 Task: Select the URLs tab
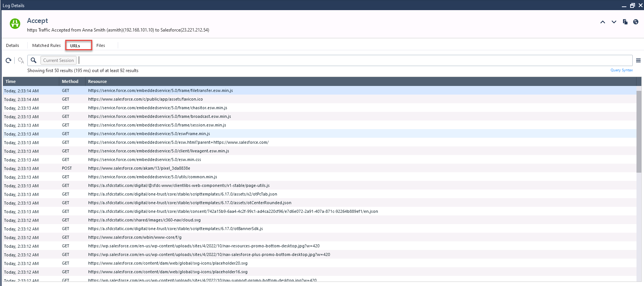pos(78,45)
